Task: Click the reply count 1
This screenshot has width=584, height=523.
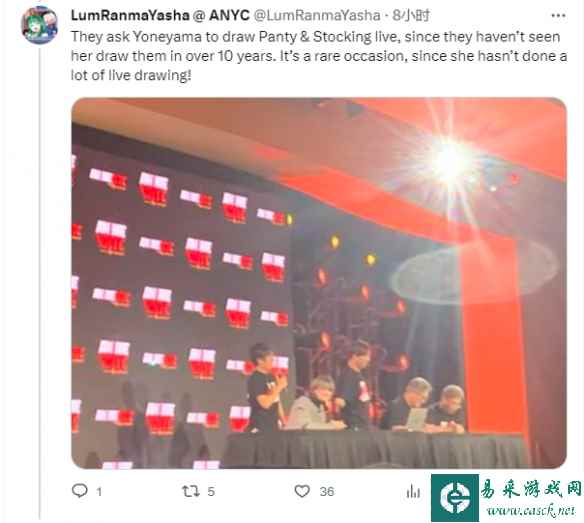Action: point(99,492)
